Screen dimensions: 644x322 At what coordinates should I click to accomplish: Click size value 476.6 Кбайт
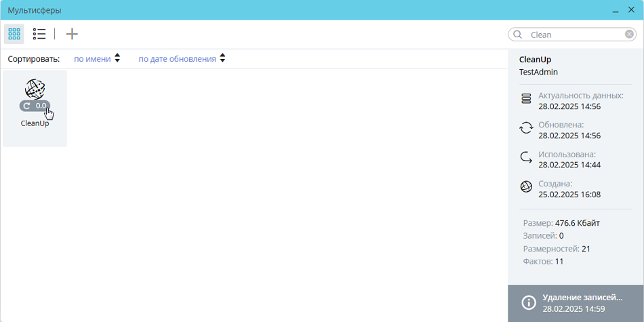pyautogui.click(x=578, y=224)
